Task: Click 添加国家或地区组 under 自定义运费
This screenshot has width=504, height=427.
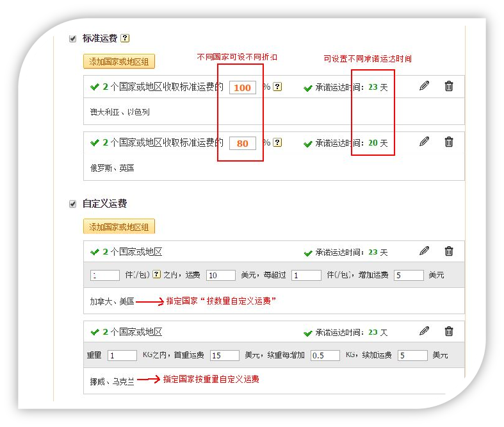Action: click(119, 226)
